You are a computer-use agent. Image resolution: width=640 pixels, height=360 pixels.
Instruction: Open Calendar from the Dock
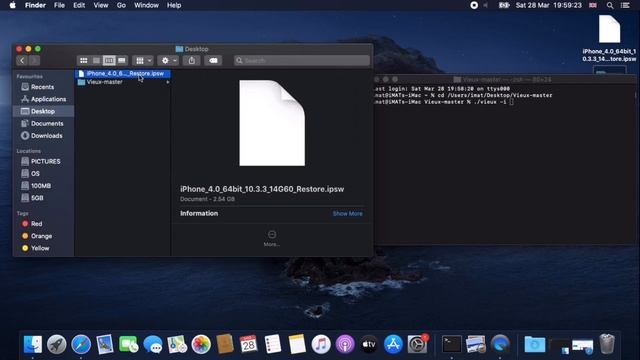coord(249,344)
